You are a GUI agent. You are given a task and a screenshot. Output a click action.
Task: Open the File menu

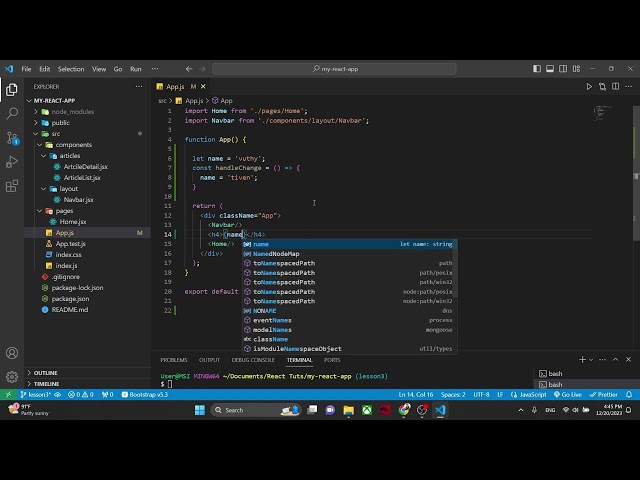coord(26,69)
